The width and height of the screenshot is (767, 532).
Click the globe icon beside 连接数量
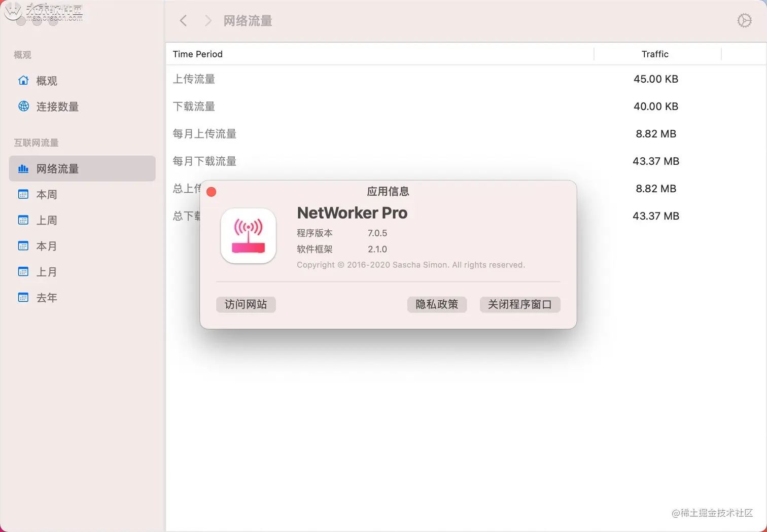tap(23, 106)
